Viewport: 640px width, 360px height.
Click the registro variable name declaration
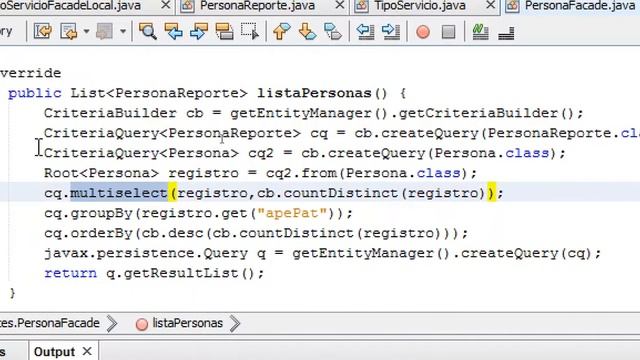pos(203,173)
